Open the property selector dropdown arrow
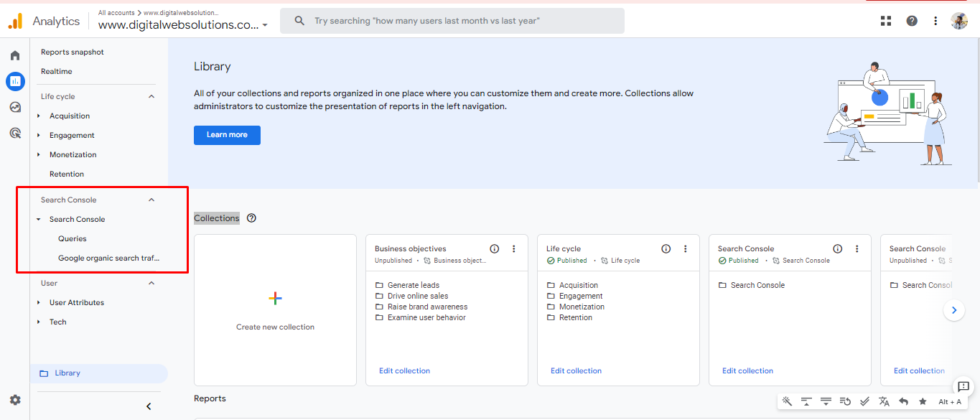 click(x=265, y=25)
